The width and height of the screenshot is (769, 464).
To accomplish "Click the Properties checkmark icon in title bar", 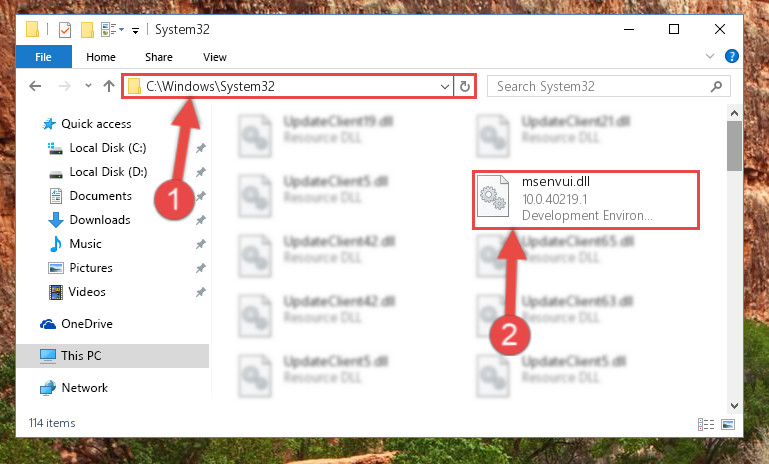I will click(x=65, y=30).
